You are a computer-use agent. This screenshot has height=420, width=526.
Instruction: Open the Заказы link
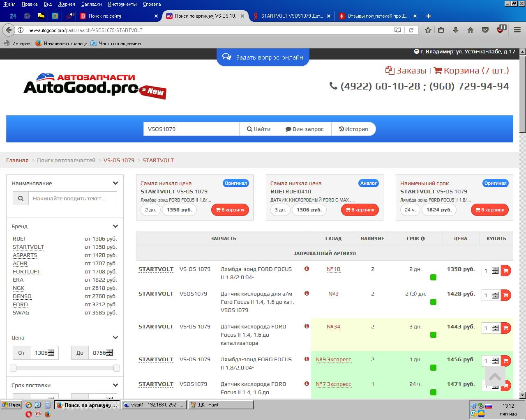coord(406,71)
